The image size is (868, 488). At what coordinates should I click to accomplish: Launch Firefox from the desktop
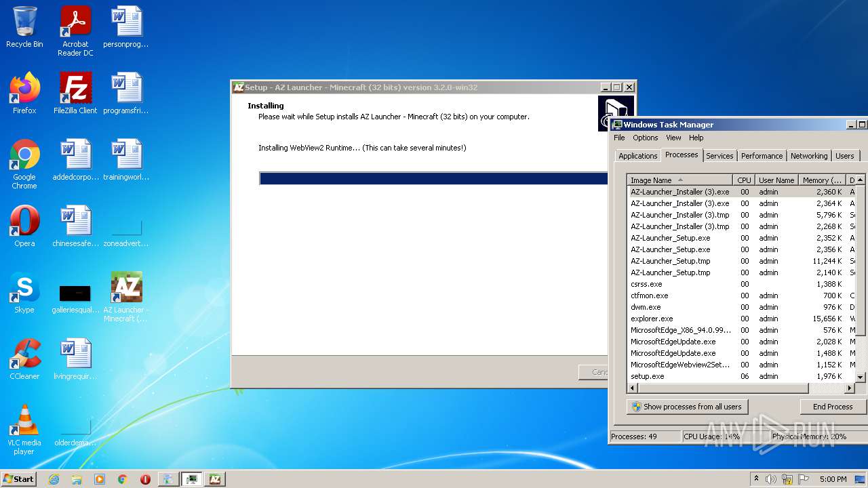(x=24, y=94)
